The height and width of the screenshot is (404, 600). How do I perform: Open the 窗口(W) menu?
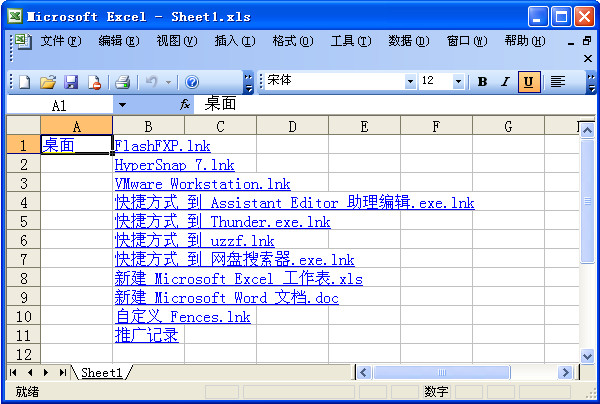467,41
